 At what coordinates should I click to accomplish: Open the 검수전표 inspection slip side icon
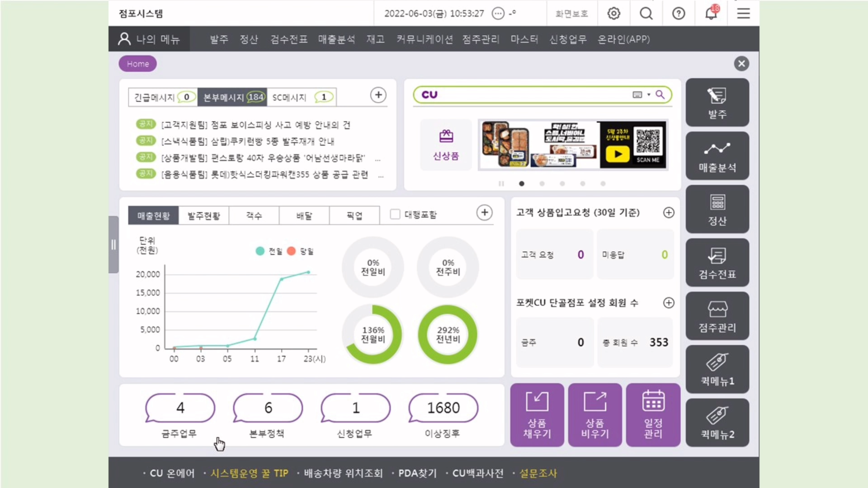click(x=717, y=262)
